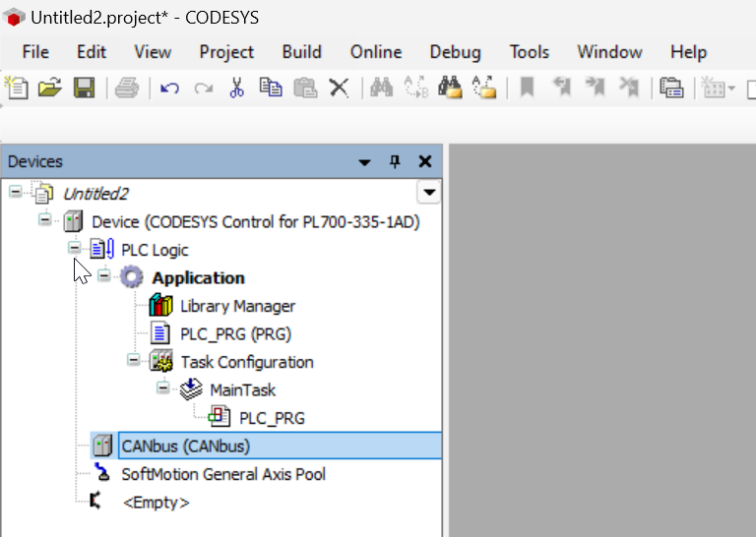This screenshot has width=756, height=537.
Task: Select PLC_PRG (PRG) object
Action: pos(236,334)
